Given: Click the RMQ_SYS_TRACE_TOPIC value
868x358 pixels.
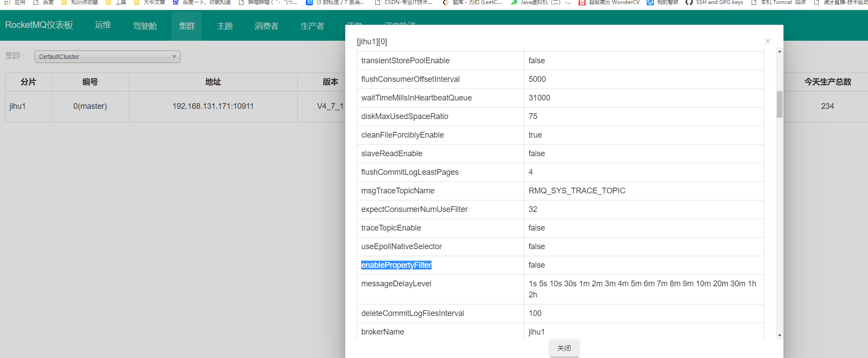Looking at the screenshot, I should point(577,191).
